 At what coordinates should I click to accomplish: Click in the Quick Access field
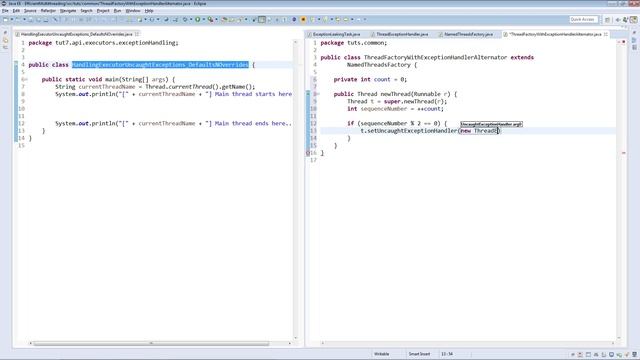point(584,19)
